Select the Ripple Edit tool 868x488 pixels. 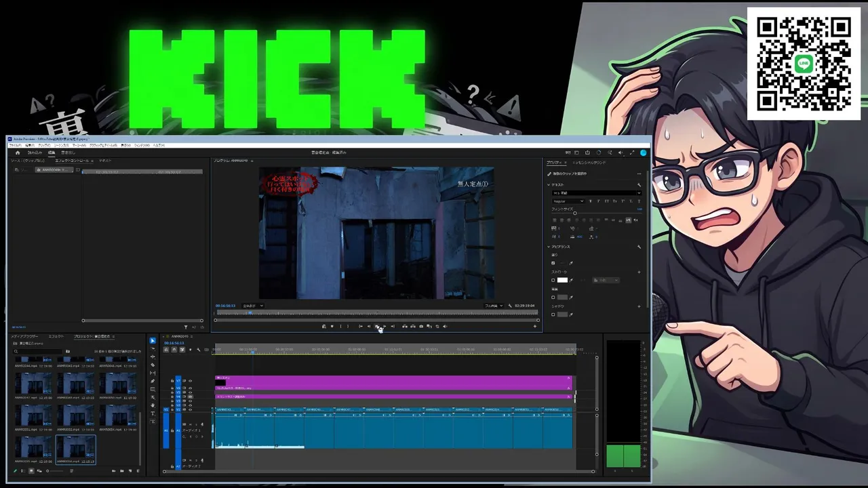point(153,357)
